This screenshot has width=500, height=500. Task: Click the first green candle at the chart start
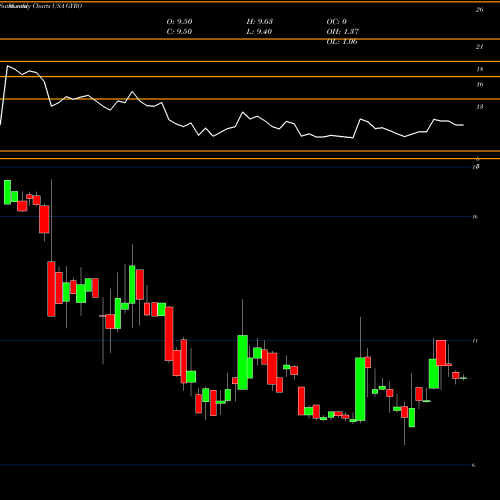tap(7, 192)
